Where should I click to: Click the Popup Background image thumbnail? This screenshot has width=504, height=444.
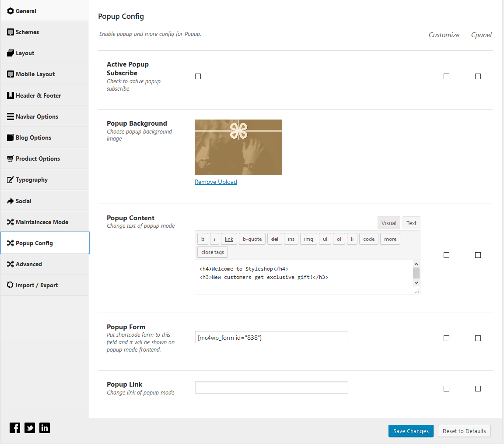point(238,148)
